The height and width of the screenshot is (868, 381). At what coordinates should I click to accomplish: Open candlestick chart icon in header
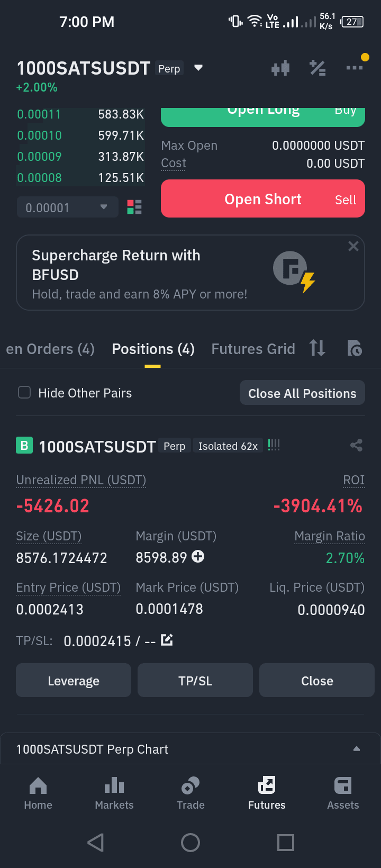tap(280, 68)
